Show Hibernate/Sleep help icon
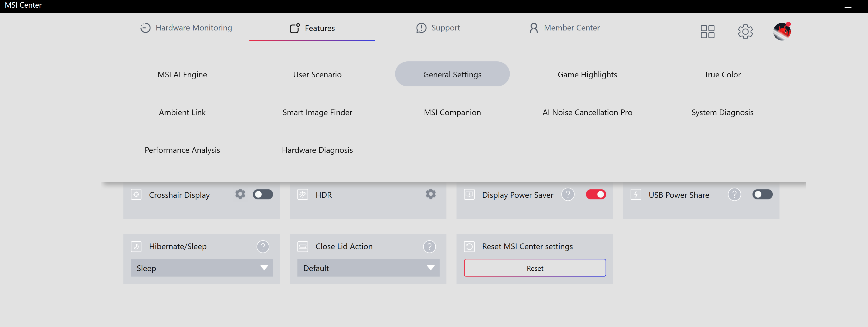This screenshot has height=327, width=868. [x=262, y=247]
